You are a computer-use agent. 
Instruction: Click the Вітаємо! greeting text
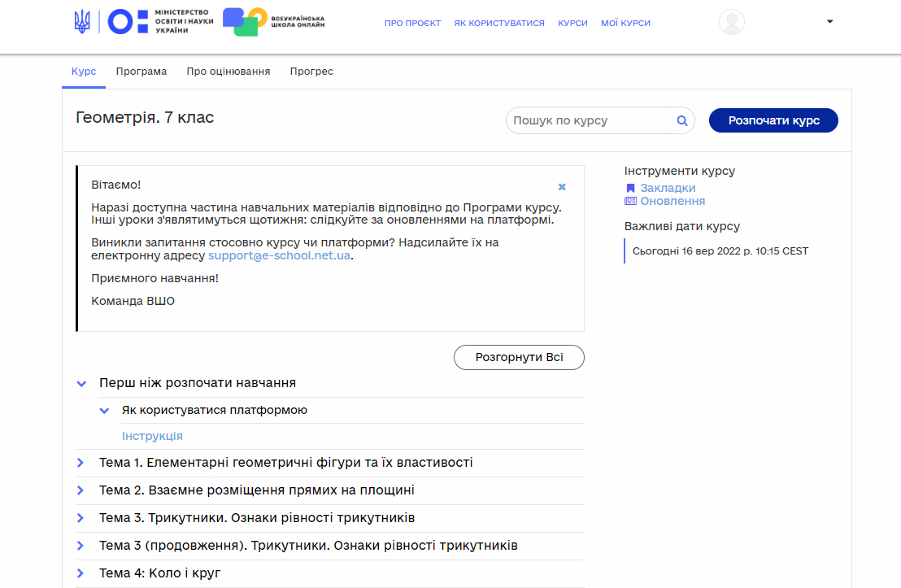(x=116, y=185)
